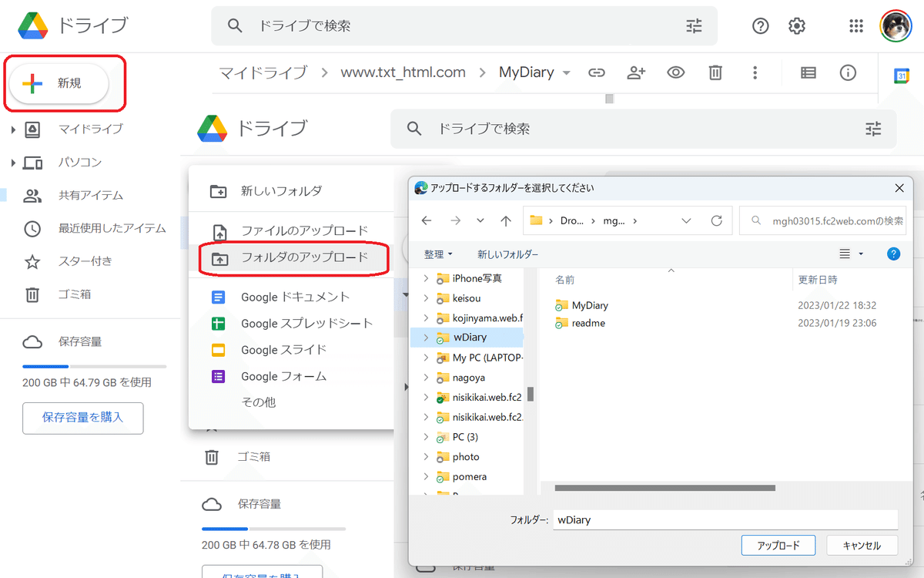The width and height of the screenshot is (924, 578).
Task: Open 最近使用したアイテム in the sidebar
Action: point(112,229)
